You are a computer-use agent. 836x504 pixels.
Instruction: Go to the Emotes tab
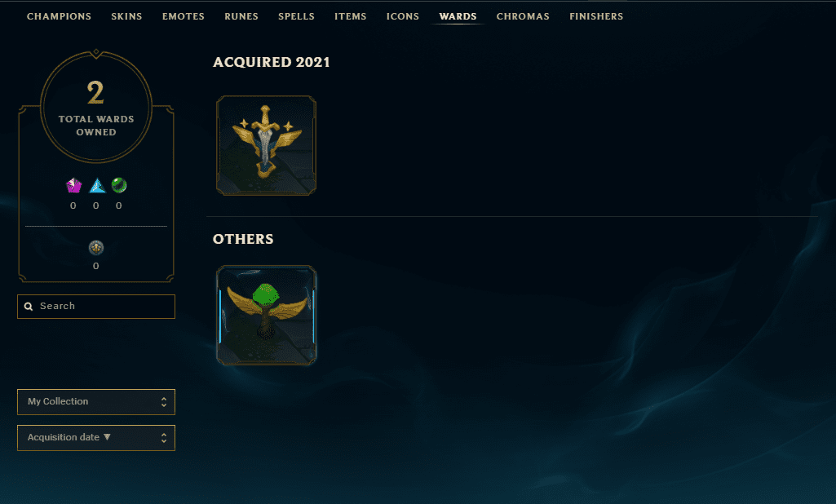pos(184,16)
